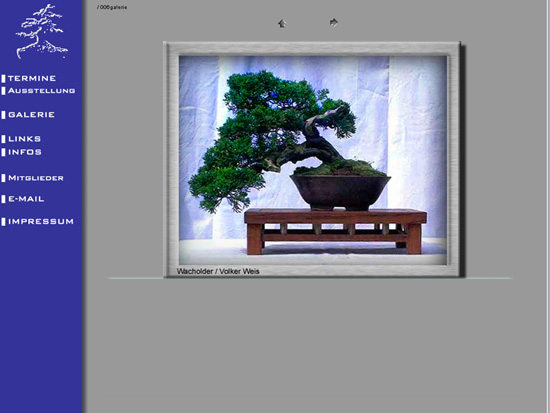550x413 pixels.
Task: Go to the Mitglieder page
Action: 35,178
